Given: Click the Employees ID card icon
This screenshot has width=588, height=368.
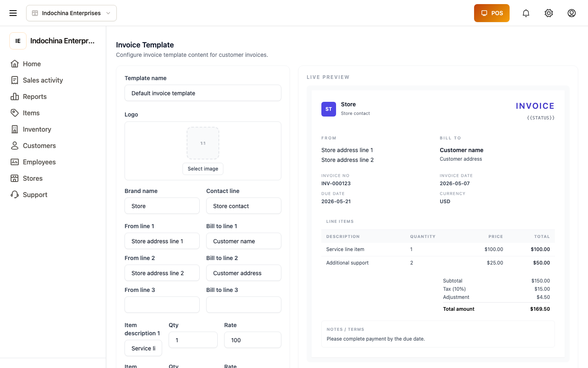Looking at the screenshot, I should pyautogui.click(x=15, y=162).
